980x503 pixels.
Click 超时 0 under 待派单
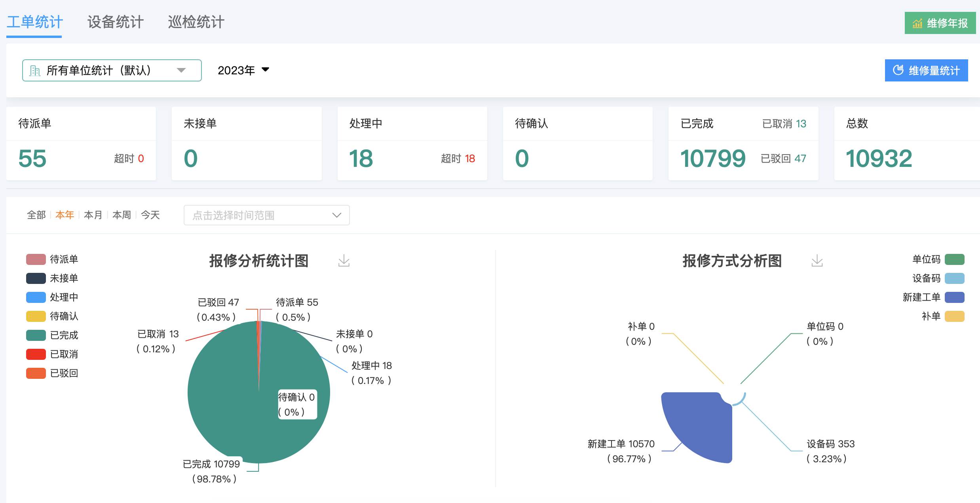[129, 159]
